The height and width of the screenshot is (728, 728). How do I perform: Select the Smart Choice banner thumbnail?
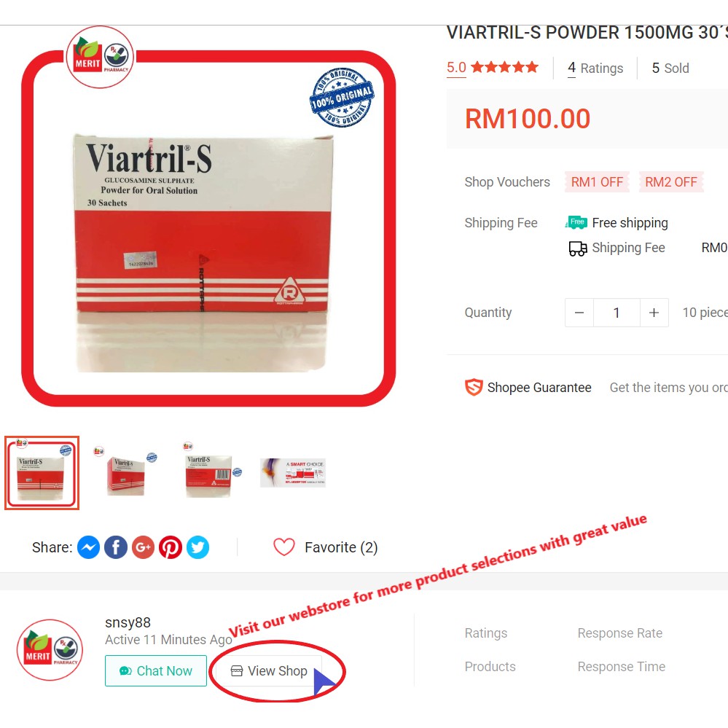pyautogui.click(x=293, y=473)
